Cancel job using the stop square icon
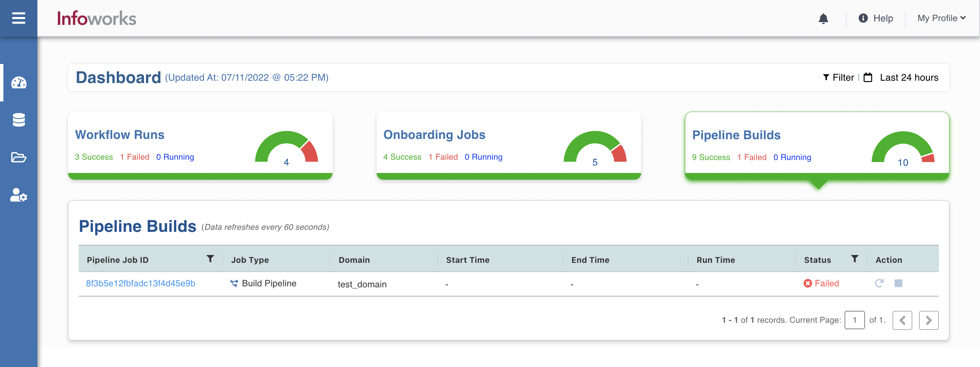980x367 pixels. [x=898, y=283]
